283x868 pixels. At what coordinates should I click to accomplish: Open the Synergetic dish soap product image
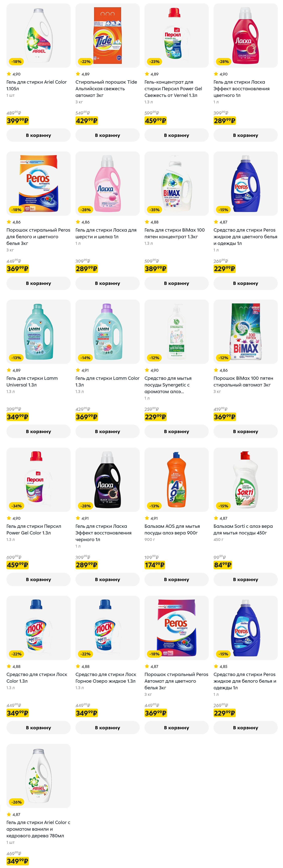(x=176, y=332)
